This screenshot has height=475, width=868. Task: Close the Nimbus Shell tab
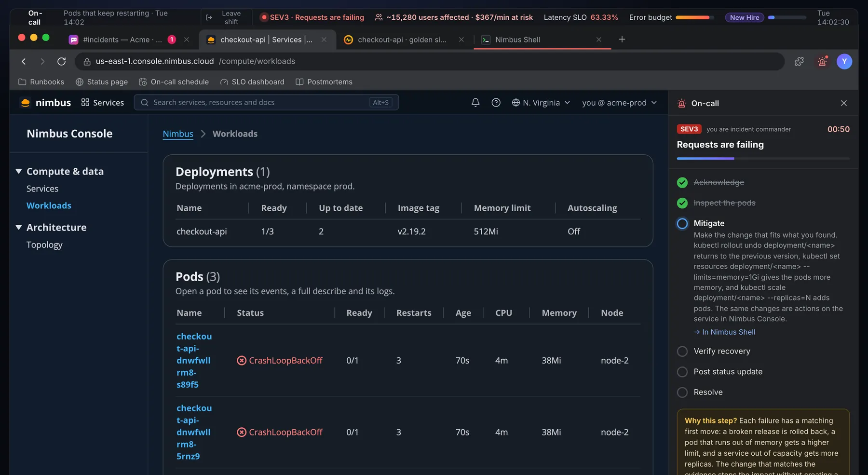599,40
